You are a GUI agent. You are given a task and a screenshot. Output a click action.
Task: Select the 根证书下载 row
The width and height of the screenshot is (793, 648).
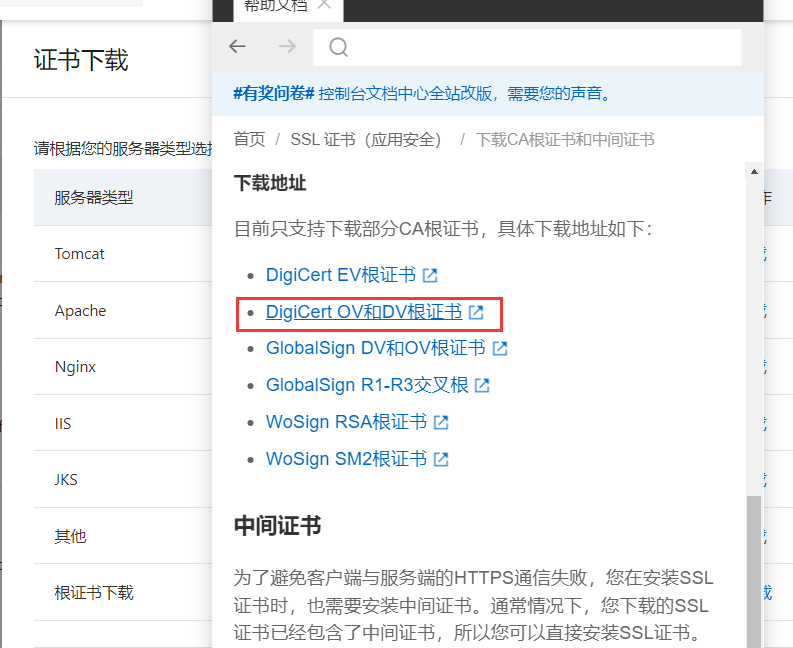[x=123, y=592]
